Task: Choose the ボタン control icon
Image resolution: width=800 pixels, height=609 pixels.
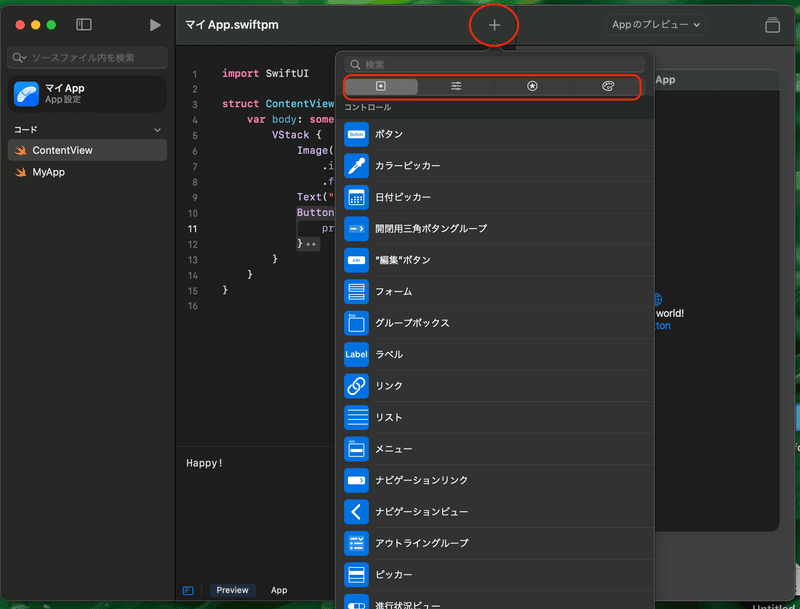Action: (x=356, y=134)
